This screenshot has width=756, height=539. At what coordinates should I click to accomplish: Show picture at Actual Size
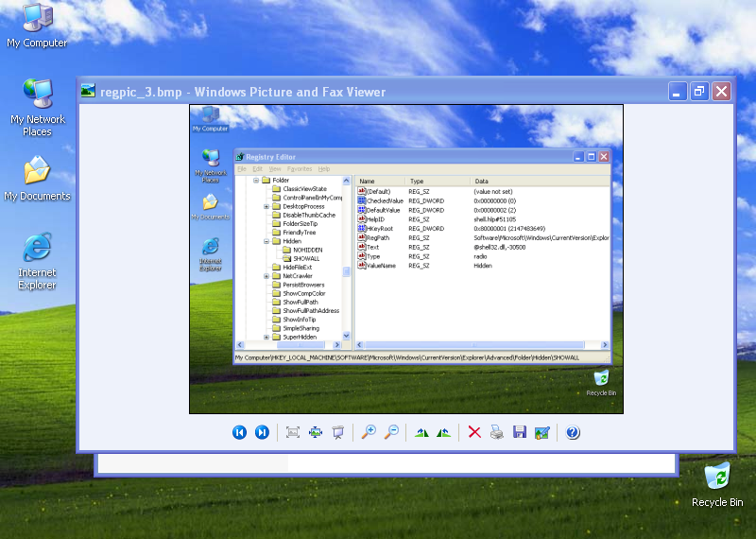(316, 432)
